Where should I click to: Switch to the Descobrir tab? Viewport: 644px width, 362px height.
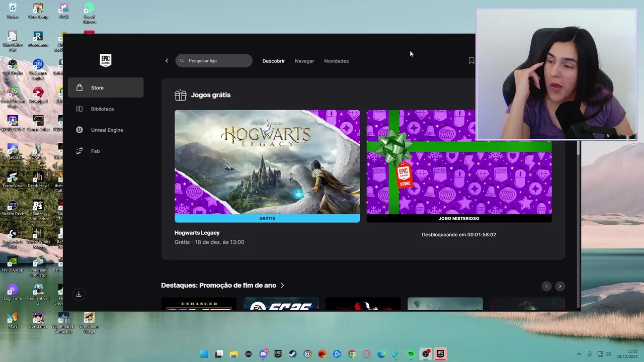[x=273, y=61]
